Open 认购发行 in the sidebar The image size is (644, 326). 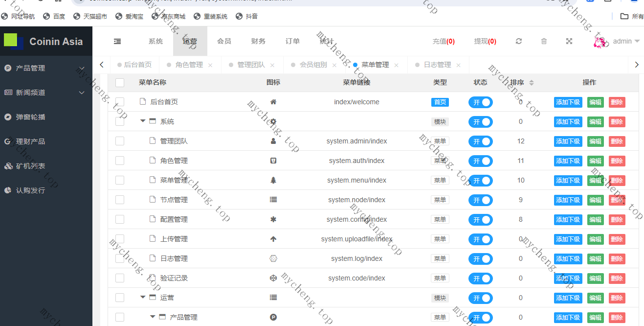click(46, 190)
